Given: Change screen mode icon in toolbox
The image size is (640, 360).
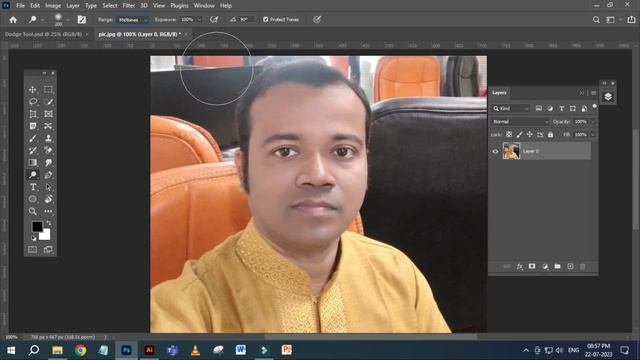Looking at the screenshot, I should click(x=48, y=249).
